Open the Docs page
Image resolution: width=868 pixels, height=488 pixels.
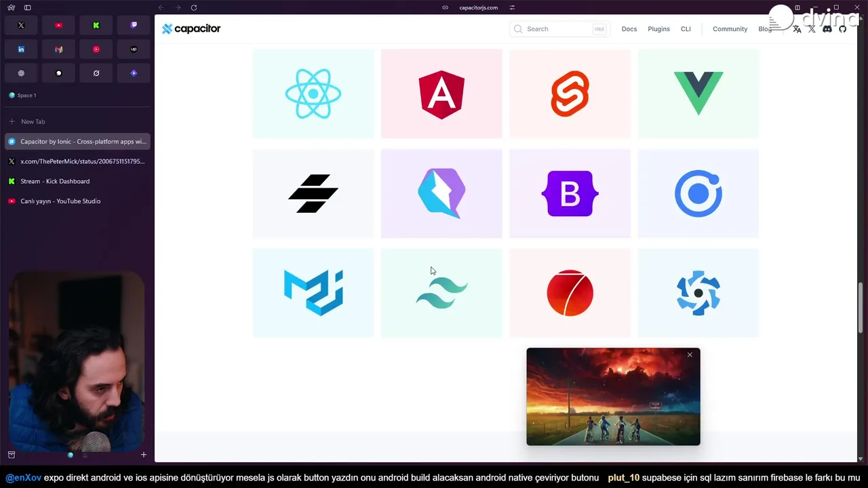629,29
